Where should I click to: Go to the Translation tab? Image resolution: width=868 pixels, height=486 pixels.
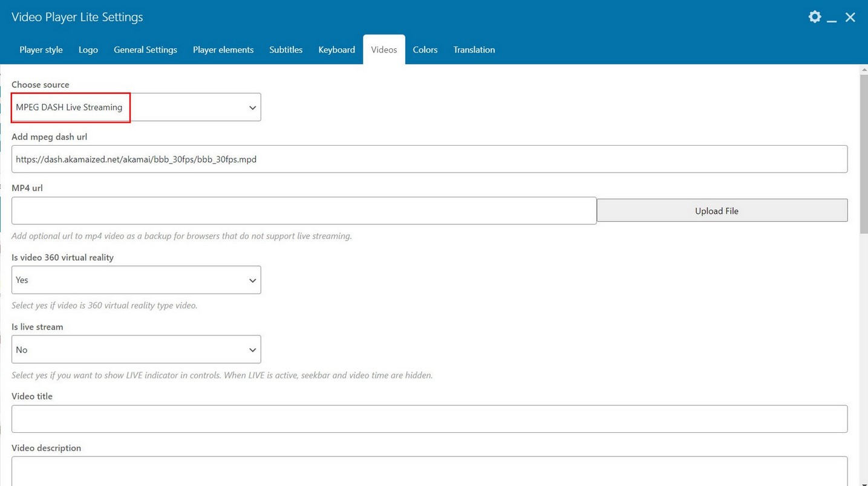[474, 50]
